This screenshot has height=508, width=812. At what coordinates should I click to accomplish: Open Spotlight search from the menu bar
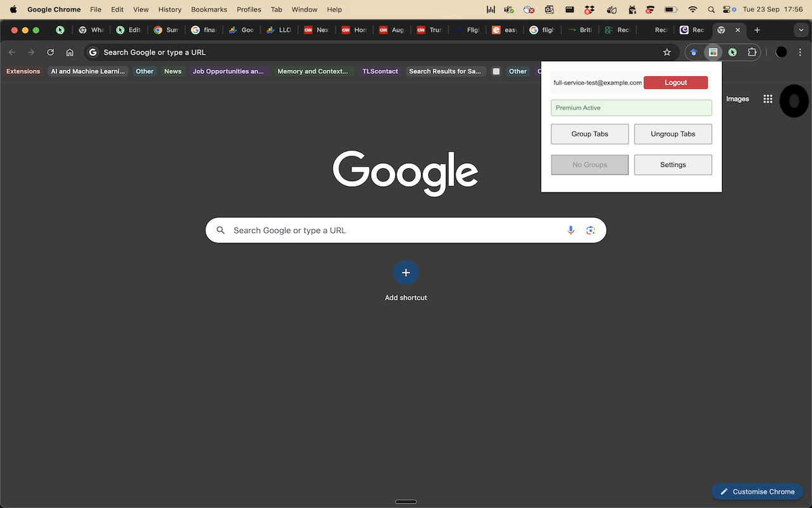tap(710, 10)
